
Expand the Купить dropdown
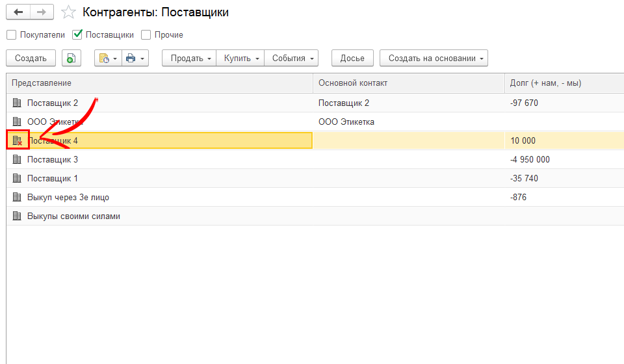[x=241, y=58]
